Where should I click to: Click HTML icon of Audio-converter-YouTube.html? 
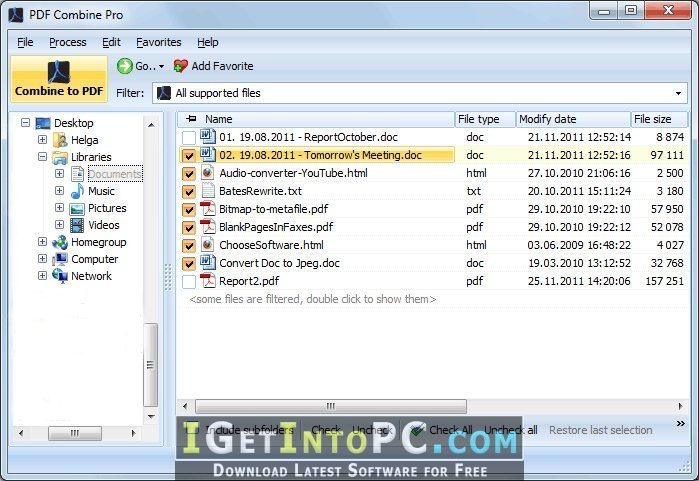point(208,173)
